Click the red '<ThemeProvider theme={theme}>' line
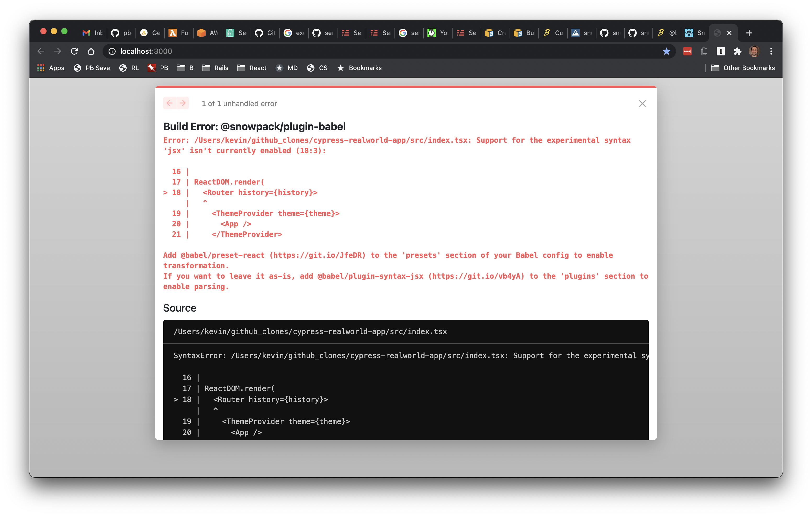Screen dimensions: 812x516 point(275,213)
